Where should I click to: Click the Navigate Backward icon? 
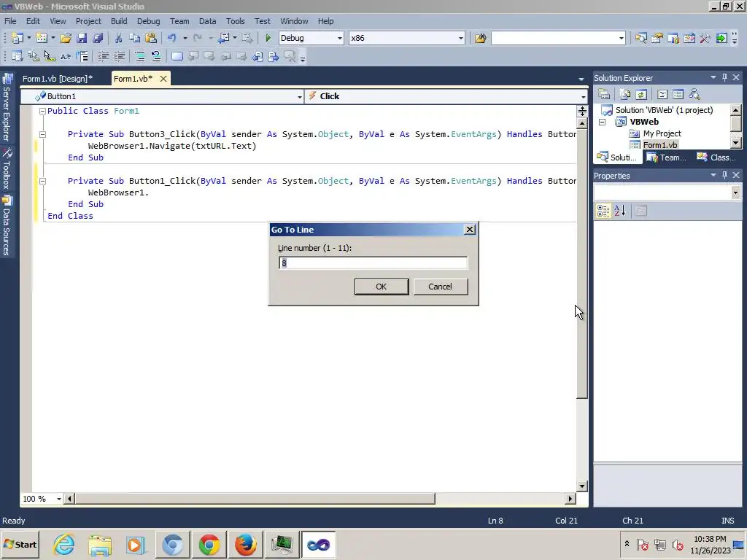pyautogui.click(x=223, y=38)
